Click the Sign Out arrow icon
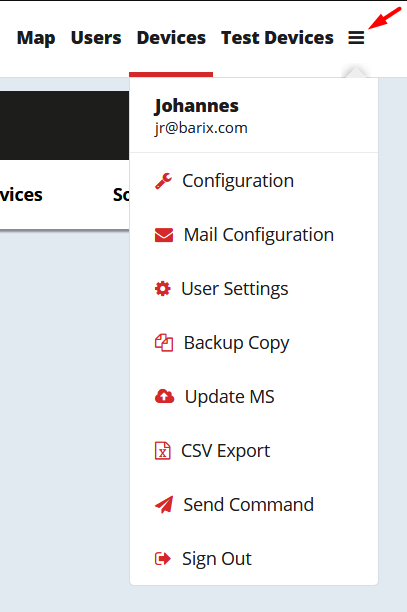 coord(163,559)
